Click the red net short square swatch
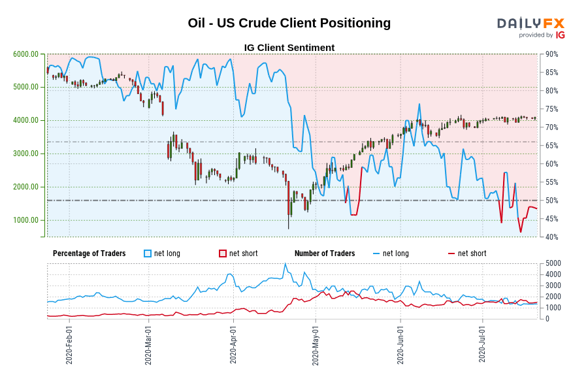 tap(222, 253)
